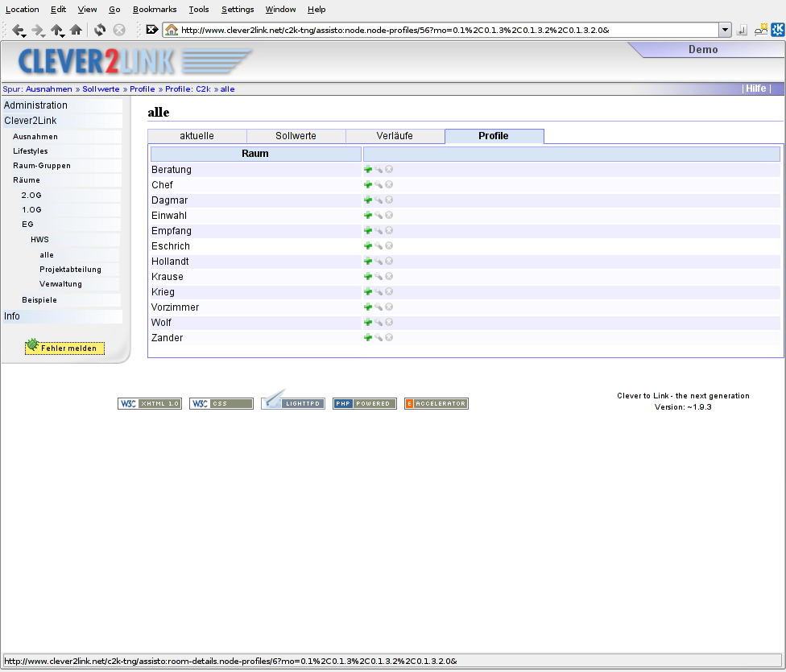
Task: Add a profile for room Vorzimmer
Action: pyautogui.click(x=368, y=307)
